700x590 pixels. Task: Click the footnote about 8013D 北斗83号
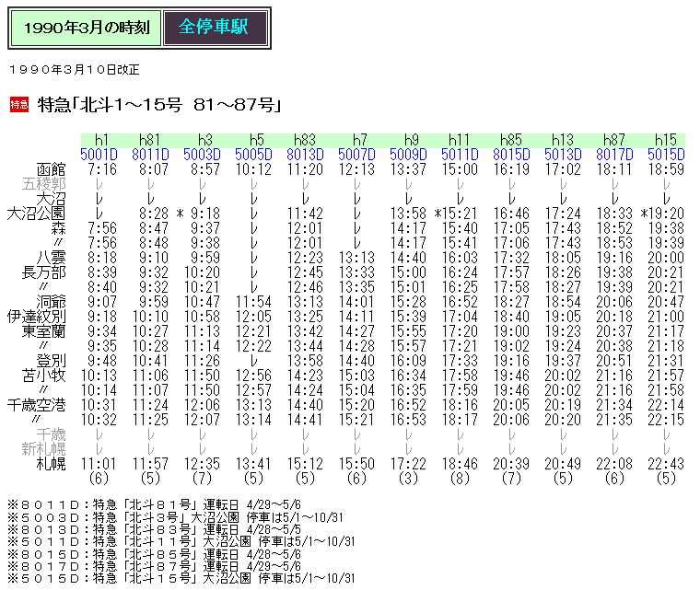tap(154, 529)
